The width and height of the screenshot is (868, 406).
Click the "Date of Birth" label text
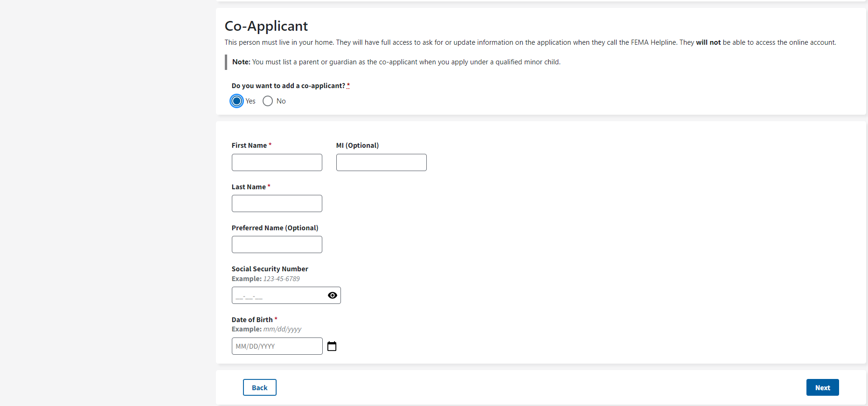[x=252, y=320]
